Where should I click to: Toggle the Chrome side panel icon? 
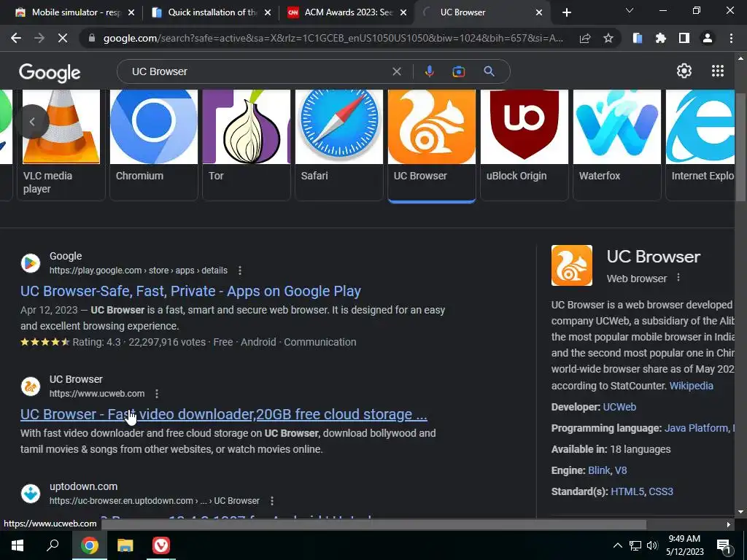(684, 38)
